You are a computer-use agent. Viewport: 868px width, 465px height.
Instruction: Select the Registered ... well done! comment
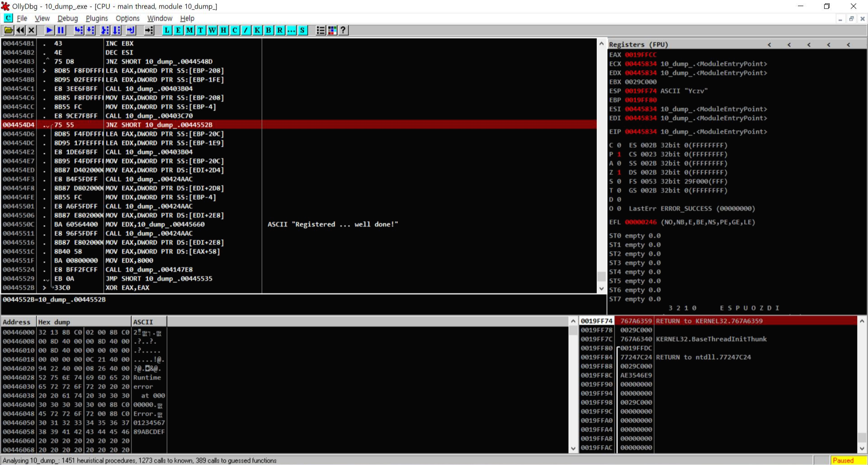point(333,224)
